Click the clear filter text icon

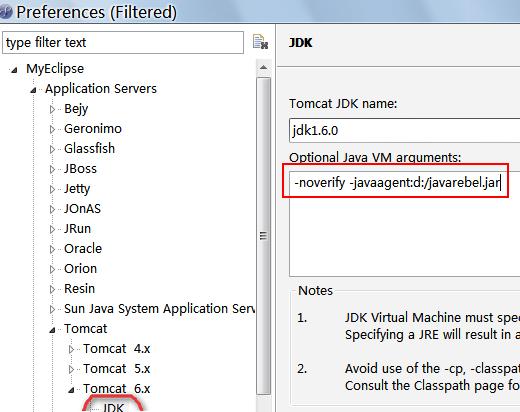point(260,42)
